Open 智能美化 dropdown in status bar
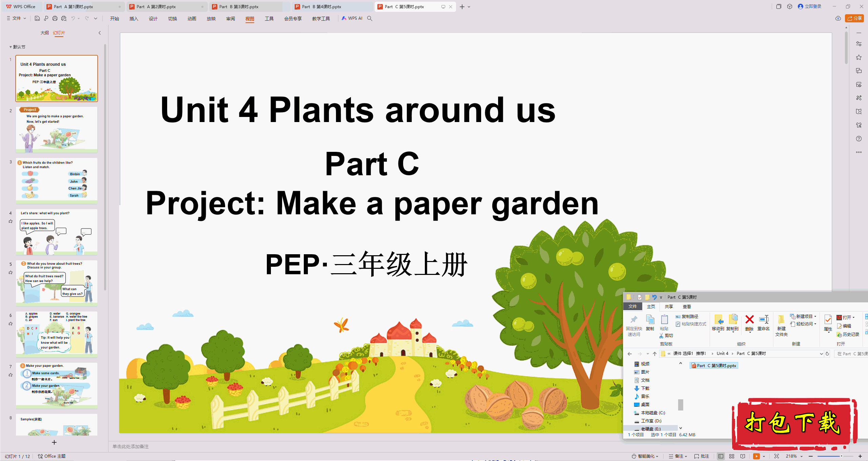 tap(645, 456)
